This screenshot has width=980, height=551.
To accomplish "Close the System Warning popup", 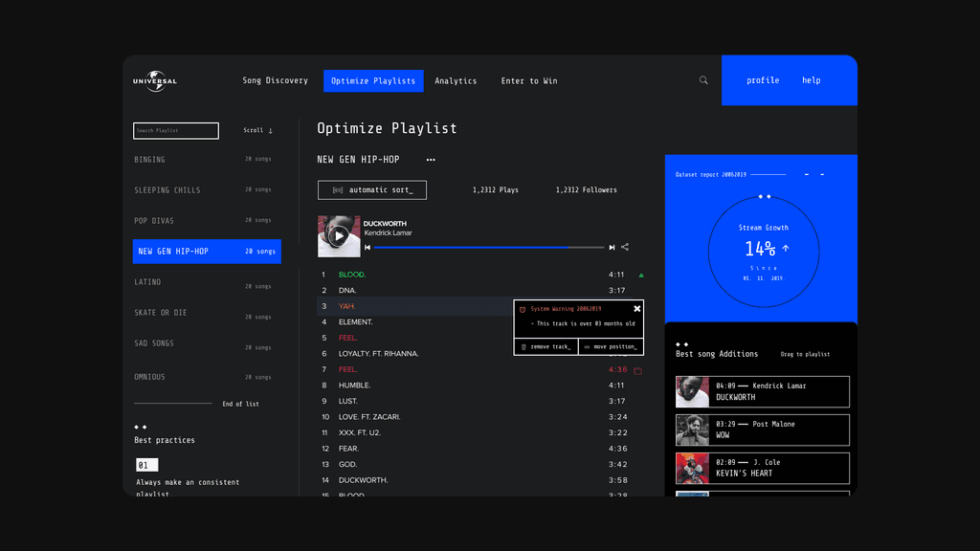I will point(636,309).
